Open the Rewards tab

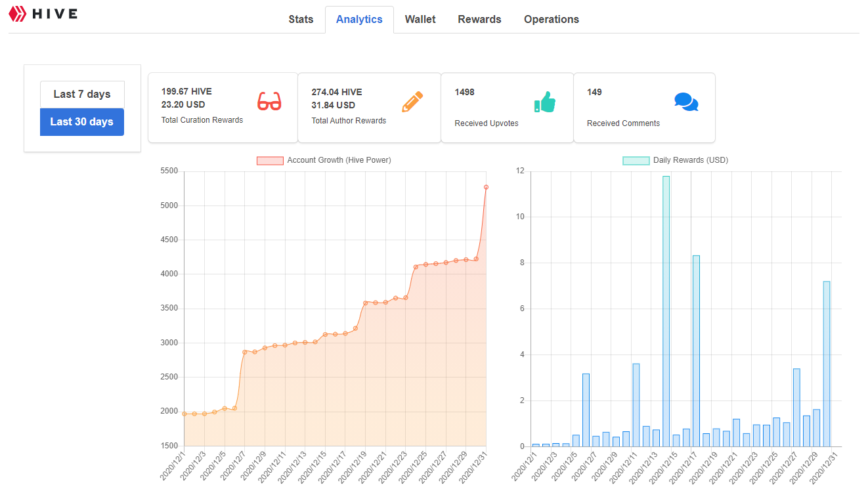[x=479, y=19]
